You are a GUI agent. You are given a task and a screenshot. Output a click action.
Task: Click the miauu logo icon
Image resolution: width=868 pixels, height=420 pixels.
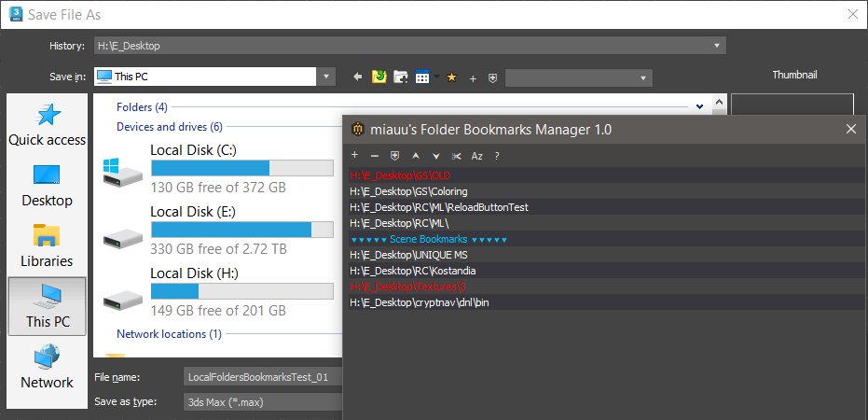(x=358, y=129)
